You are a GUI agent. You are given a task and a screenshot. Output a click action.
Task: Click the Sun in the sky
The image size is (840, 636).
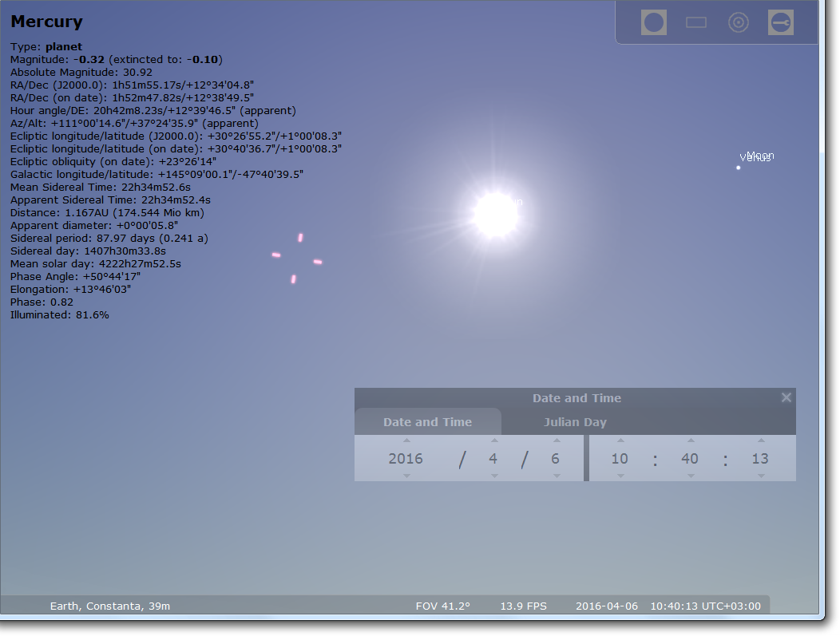click(x=496, y=215)
